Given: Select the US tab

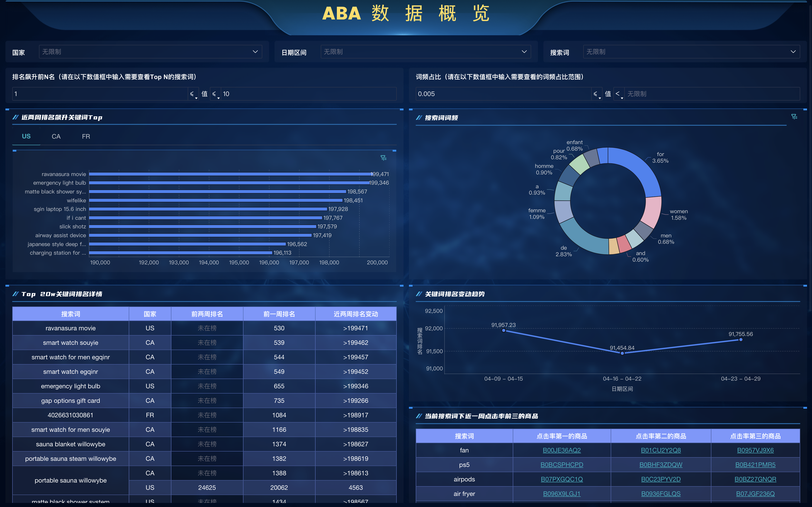Looking at the screenshot, I should click(26, 136).
